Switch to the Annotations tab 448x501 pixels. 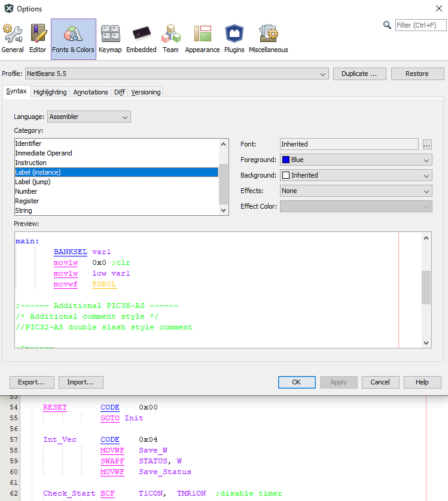coord(90,92)
